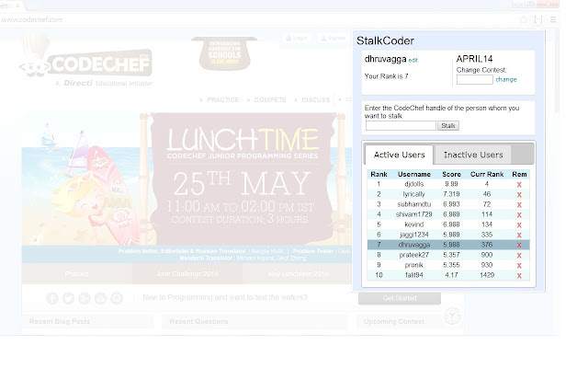The image size is (588, 368).
Task: Remove djdolls using the red X
Action: 519,184
